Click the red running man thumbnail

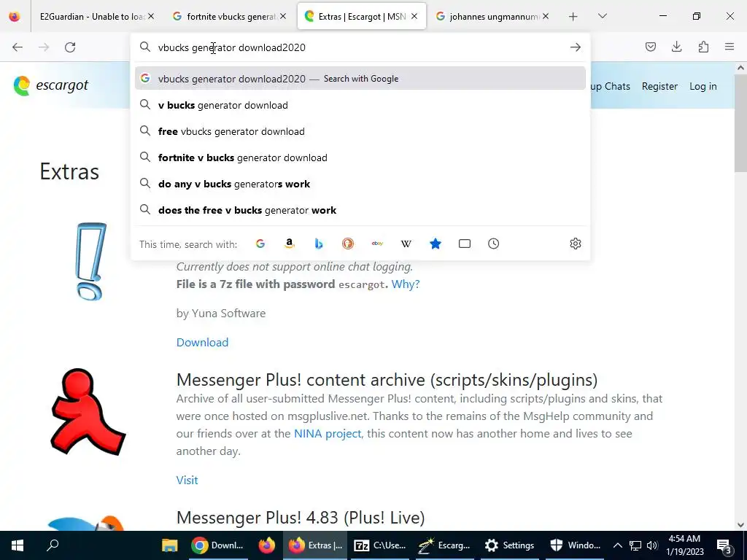coord(88,412)
